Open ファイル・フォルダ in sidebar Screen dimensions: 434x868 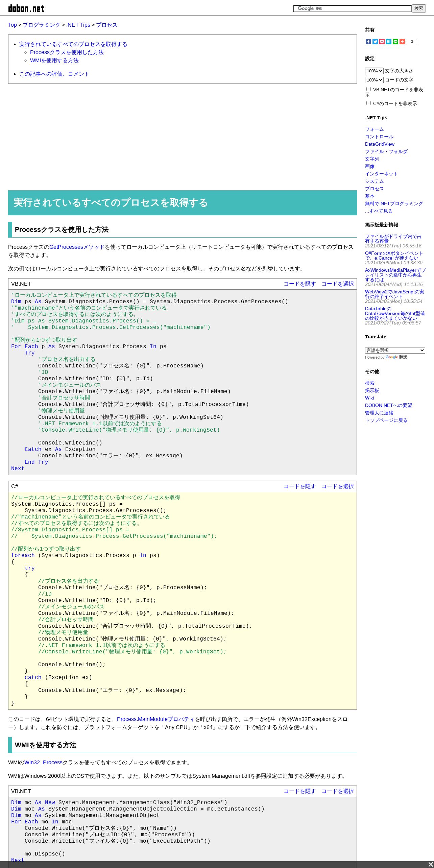pyautogui.click(x=386, y=152)
